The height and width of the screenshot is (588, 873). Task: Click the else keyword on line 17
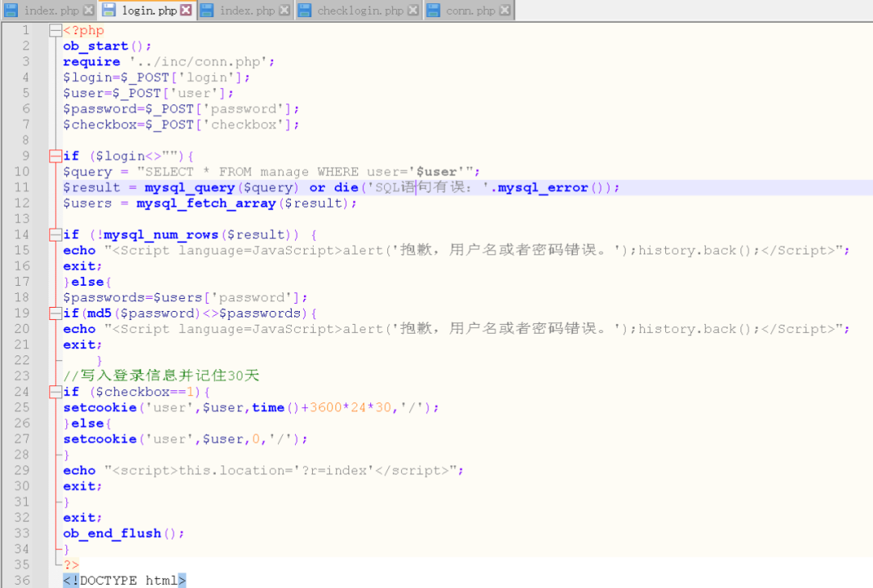(87, 282)
